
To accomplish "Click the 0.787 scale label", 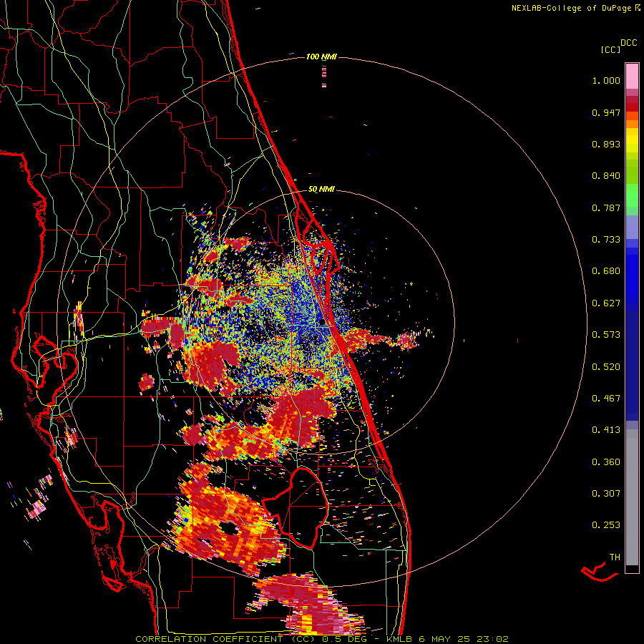I will tap(606, 208).
